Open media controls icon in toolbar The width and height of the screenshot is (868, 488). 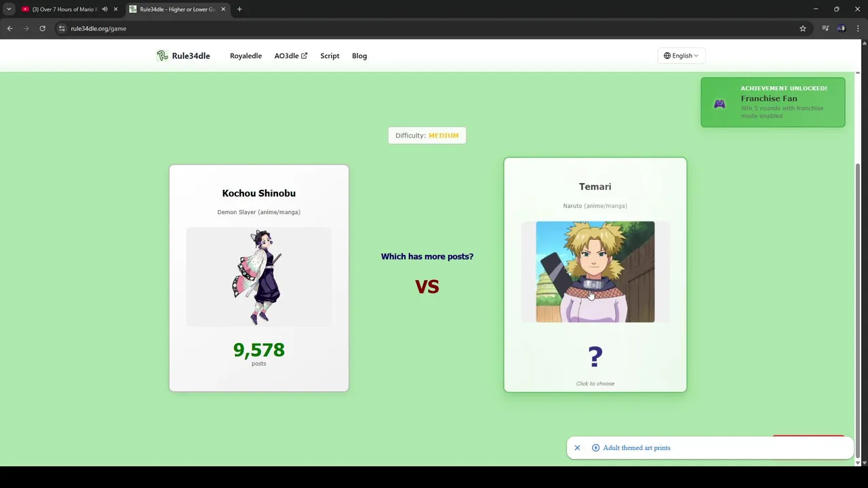coord(825,28)
